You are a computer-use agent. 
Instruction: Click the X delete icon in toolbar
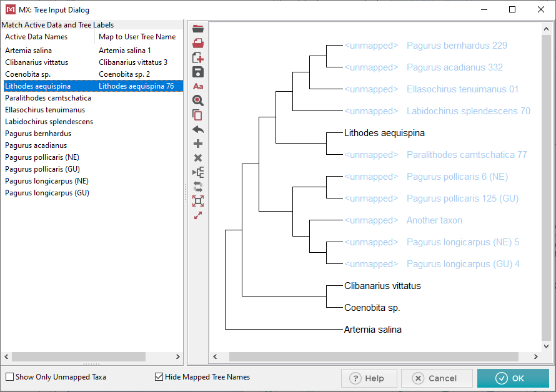point(198,159)
